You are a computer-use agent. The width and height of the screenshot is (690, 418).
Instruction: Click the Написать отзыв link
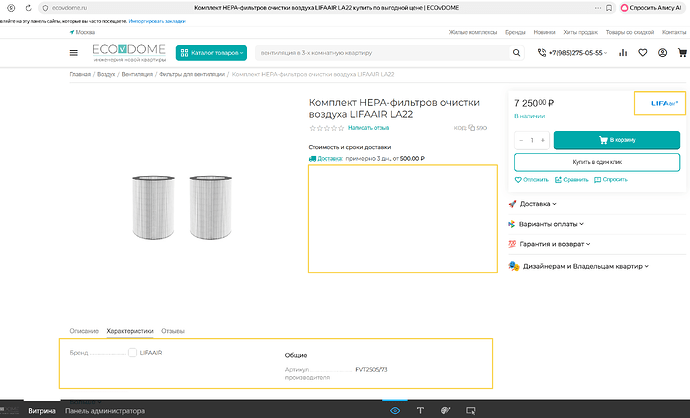tap(368, 128)
